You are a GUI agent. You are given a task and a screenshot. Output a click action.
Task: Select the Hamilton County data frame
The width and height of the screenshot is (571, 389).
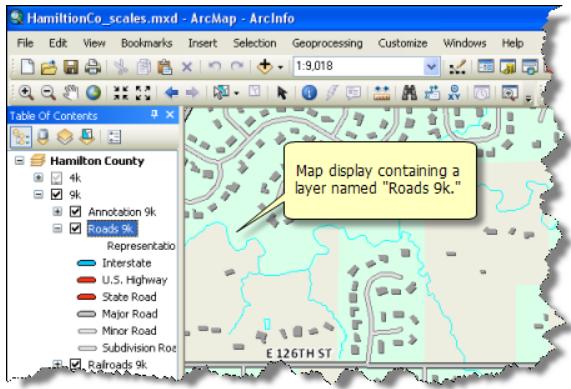97,161
